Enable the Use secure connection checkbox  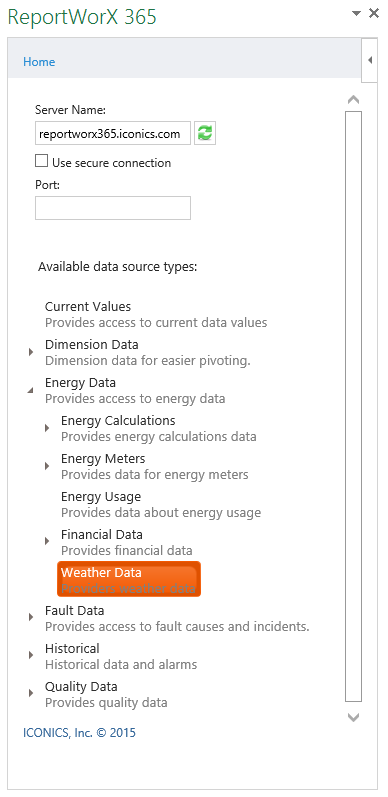pos(41,162)
